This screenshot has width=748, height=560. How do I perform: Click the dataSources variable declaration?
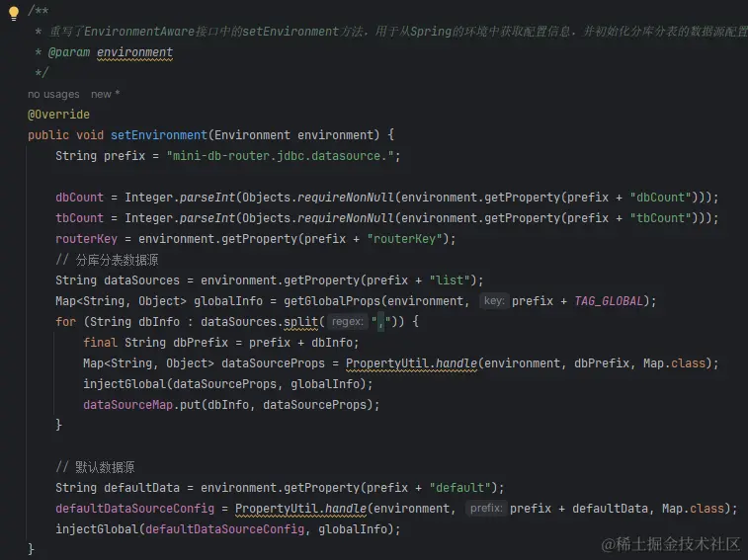pyautogui.click(x=141, y=280)
